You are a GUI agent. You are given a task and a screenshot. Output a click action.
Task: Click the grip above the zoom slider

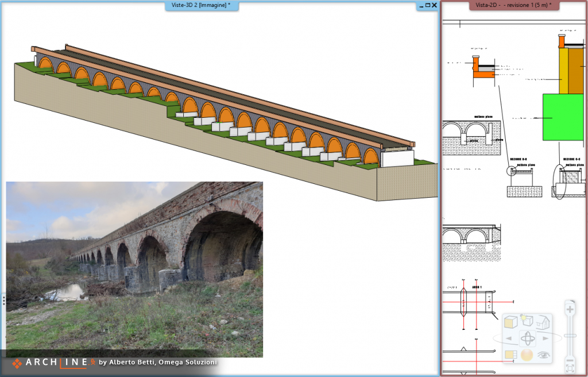click(570, 301)
